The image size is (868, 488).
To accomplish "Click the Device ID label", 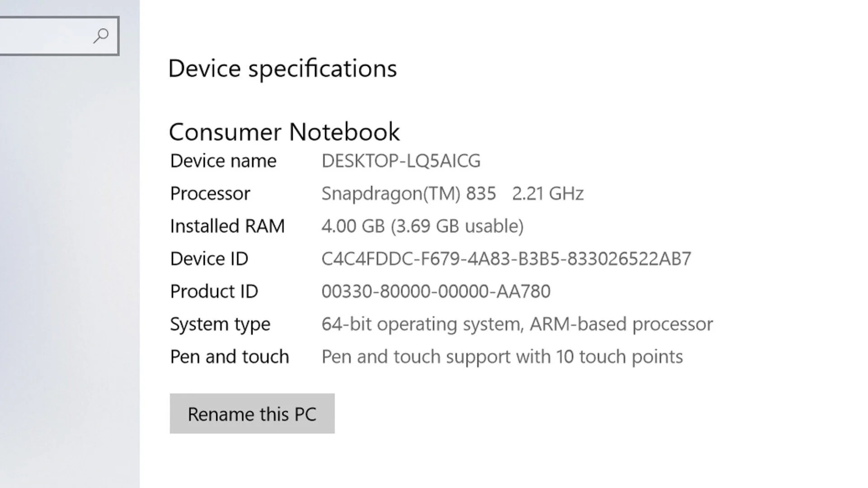I will coord(209,258).
